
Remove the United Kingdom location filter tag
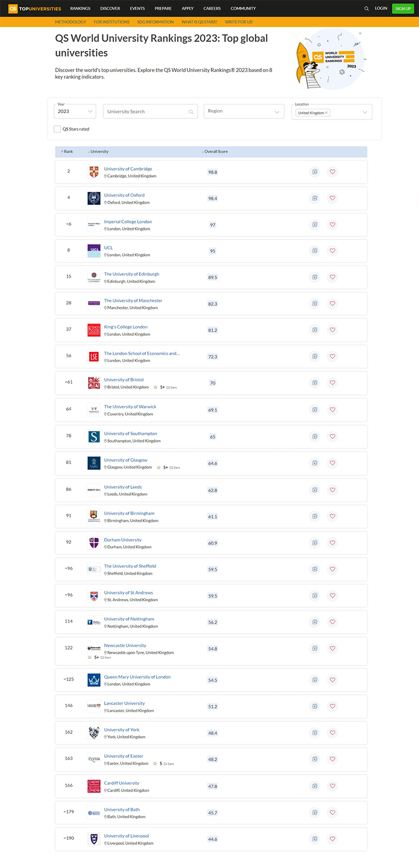pyautogui.click(x=326, y=113)
